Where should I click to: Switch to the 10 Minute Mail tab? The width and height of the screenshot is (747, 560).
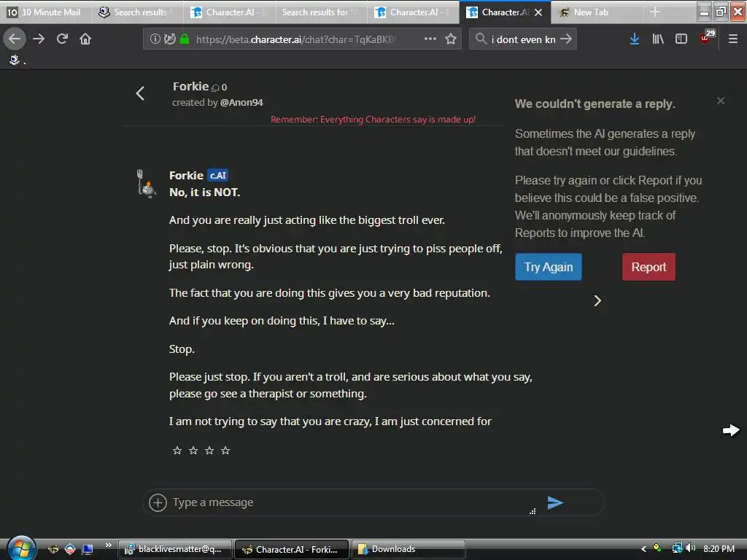(45, 12)
